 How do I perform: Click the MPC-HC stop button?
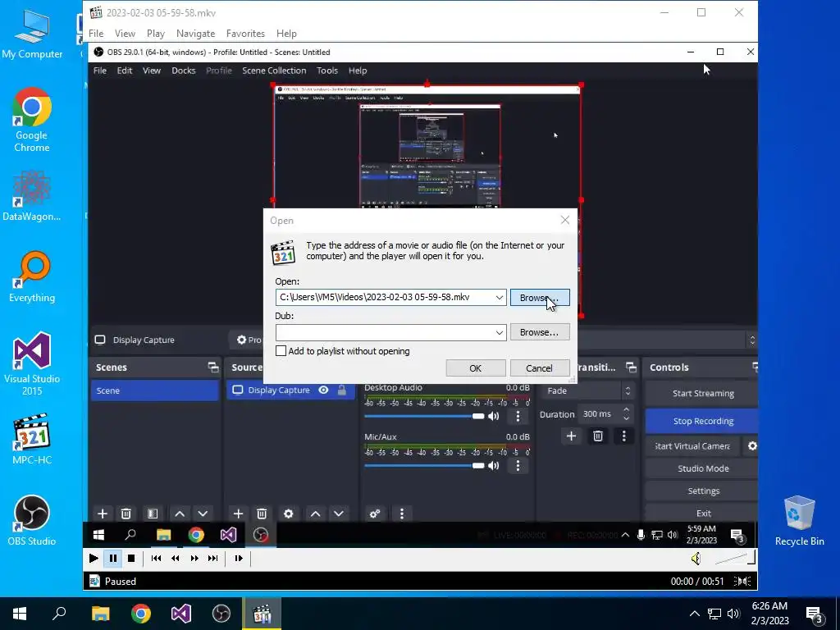tap(131, 558)
